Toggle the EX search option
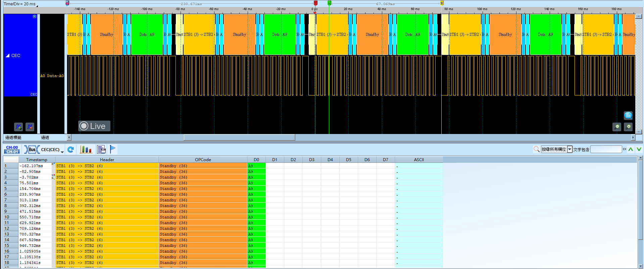The height and width of the screenshot is (269, 644). click(625, 149)
